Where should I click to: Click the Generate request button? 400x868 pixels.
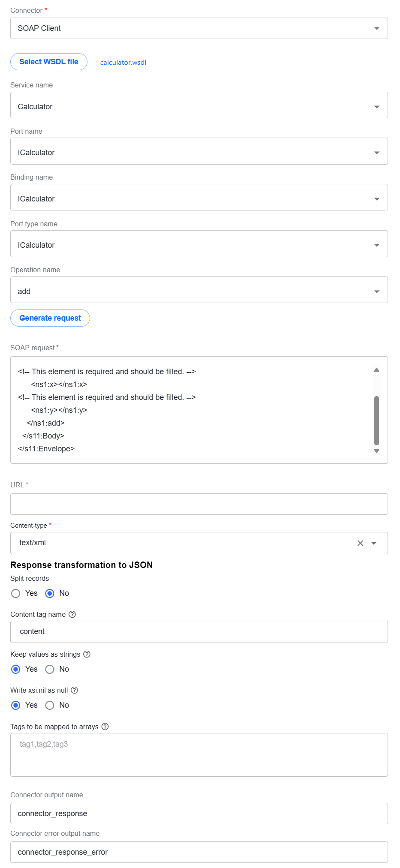[50, 318]
